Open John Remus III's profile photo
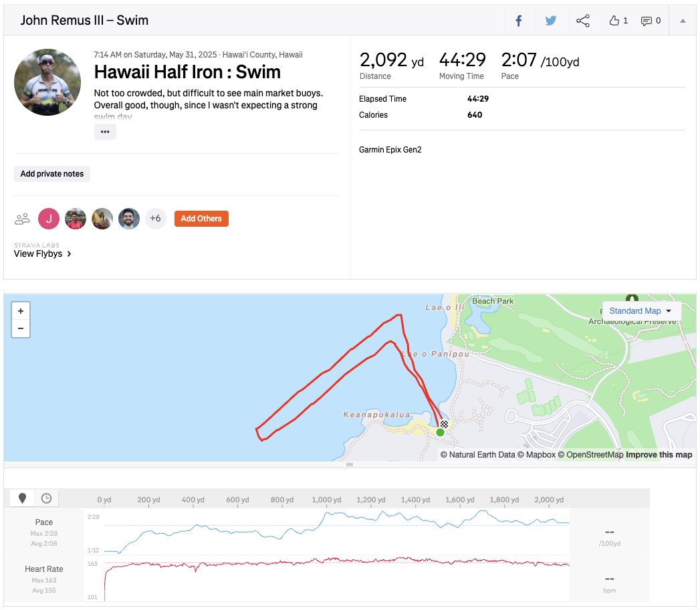 47,82
